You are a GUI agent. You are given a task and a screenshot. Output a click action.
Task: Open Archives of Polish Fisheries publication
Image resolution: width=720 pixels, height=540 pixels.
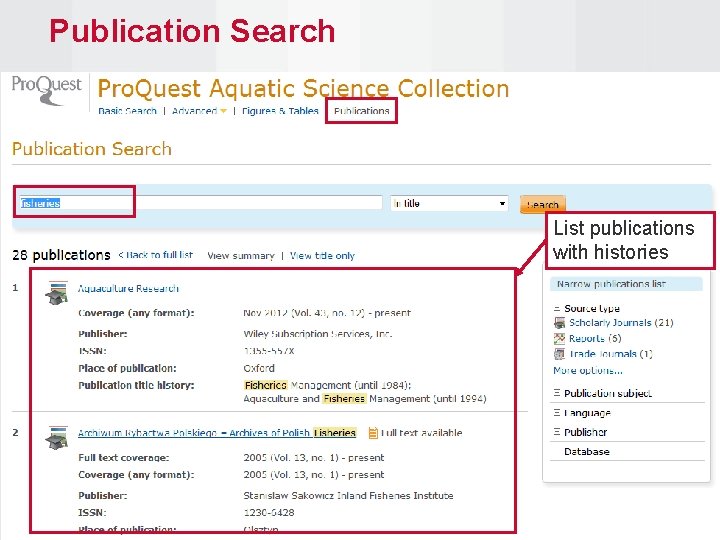click(x=217, y=433)
